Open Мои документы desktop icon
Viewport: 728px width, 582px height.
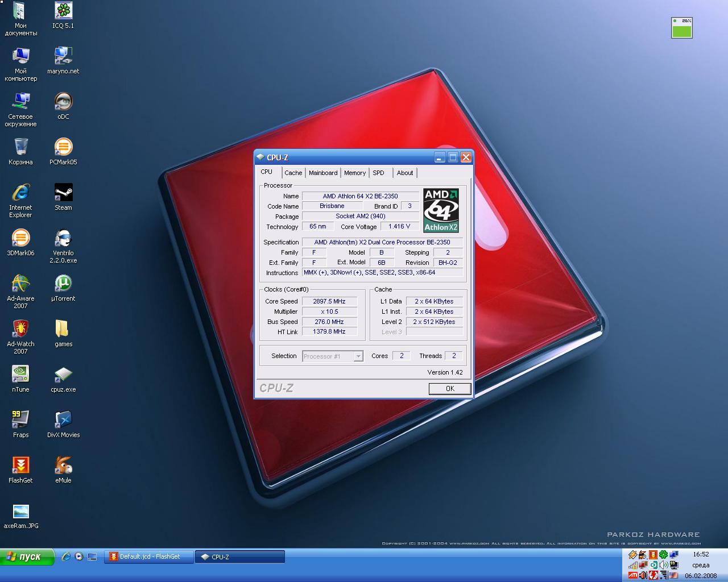20,19
